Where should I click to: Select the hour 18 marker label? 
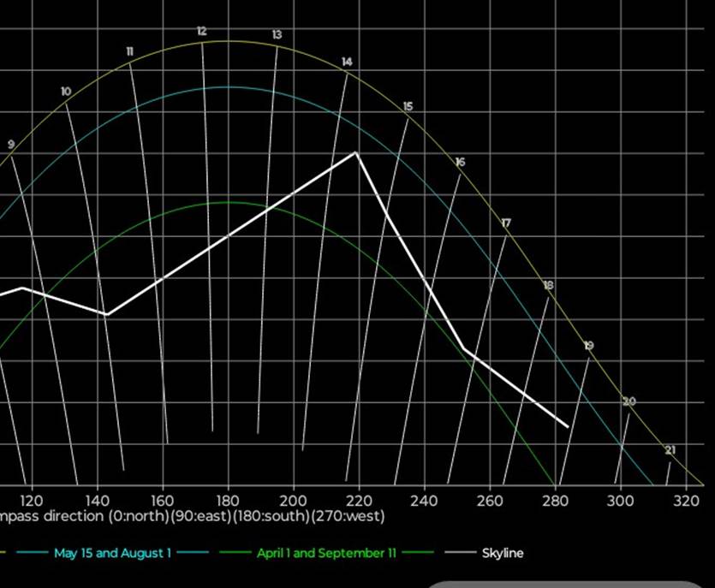pos(548,285)
